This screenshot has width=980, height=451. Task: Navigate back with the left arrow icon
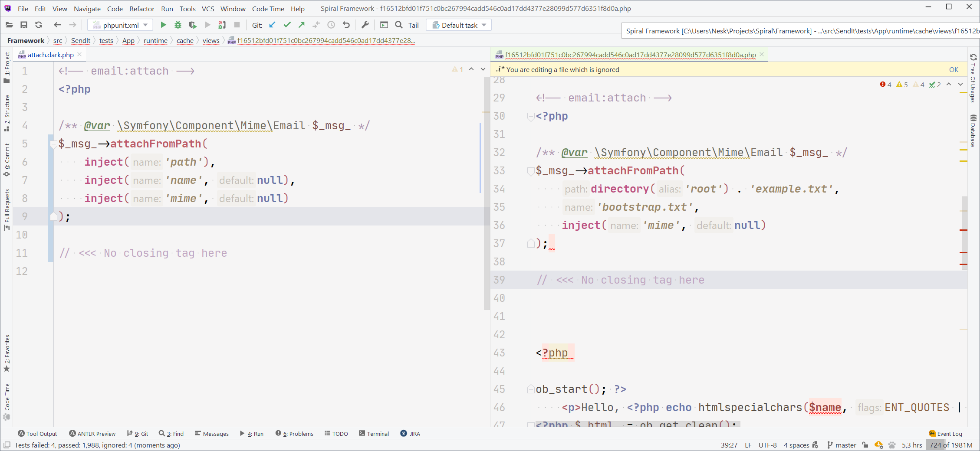[x=57, y=25]
